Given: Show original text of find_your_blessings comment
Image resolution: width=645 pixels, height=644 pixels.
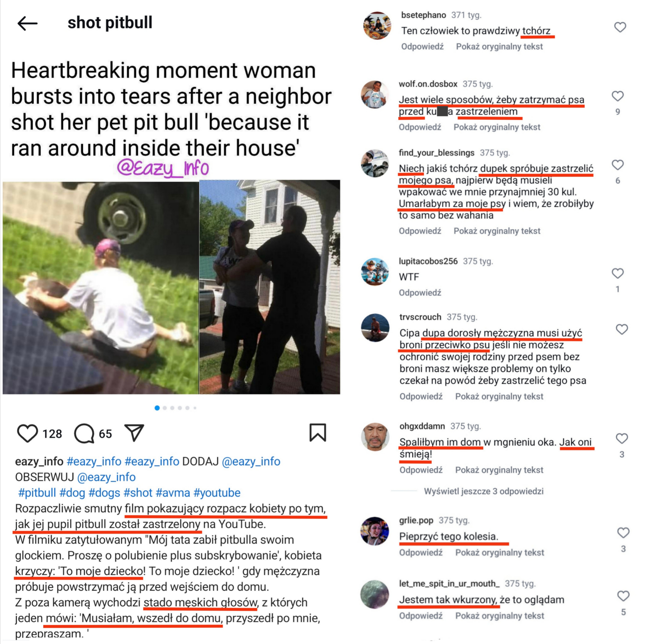Looking at the screenshot, I should (497, 231).
